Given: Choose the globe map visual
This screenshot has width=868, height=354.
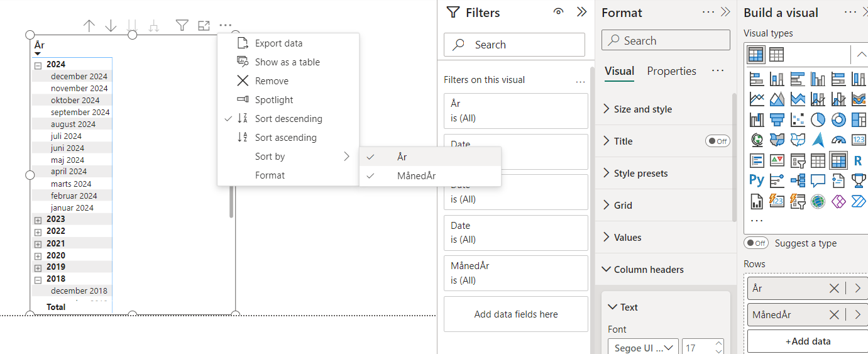Looking at the screenshot, I should pos(757,140).
